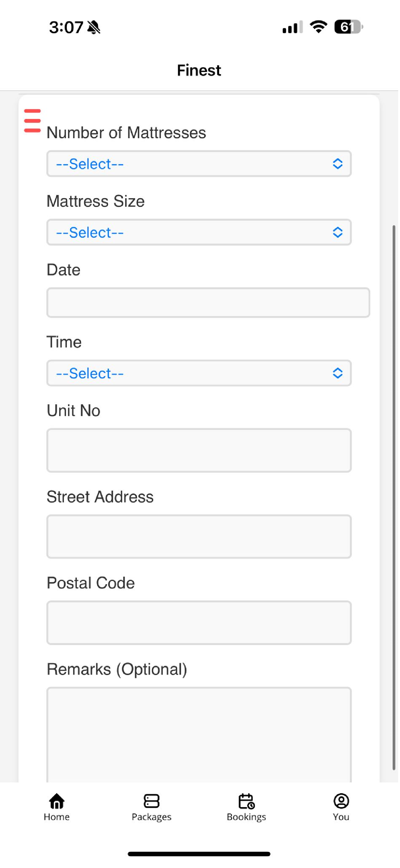Focus the Unit No text field
Viewport: 400px width, 868px height.
(199, 452)
